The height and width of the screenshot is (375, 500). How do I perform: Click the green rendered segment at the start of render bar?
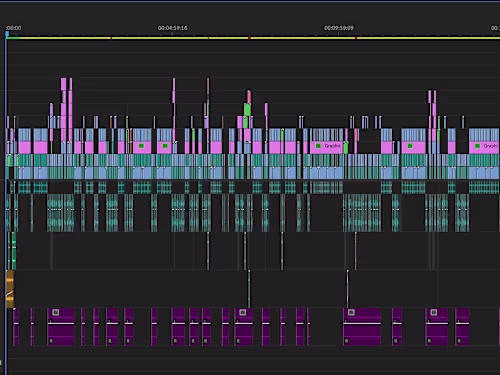pyautogui.click(x=13, y=38)
